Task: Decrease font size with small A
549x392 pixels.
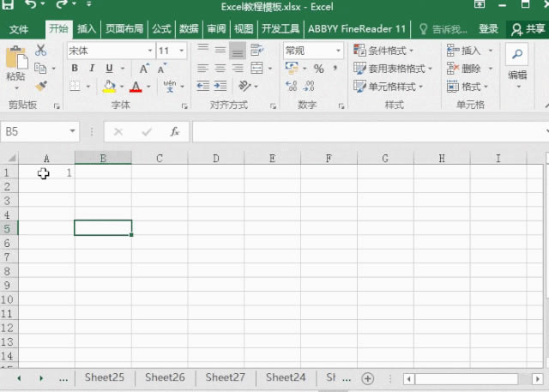Action: pos(161,69)
